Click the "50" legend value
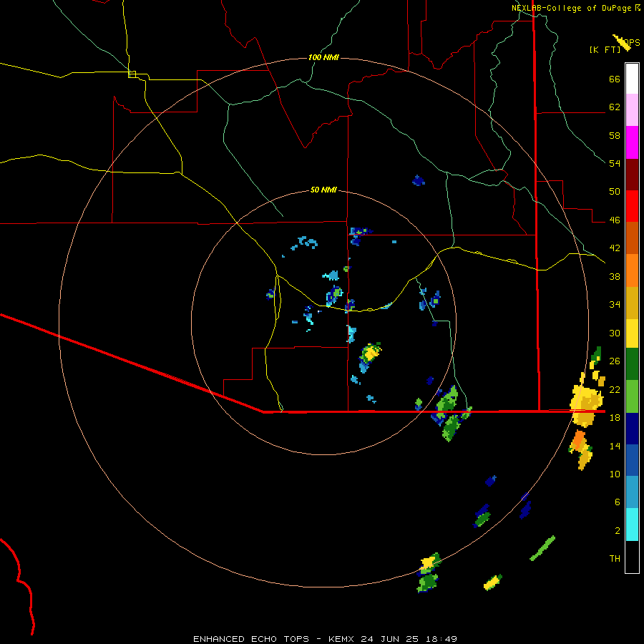644x644 pixels. (615, 191)
